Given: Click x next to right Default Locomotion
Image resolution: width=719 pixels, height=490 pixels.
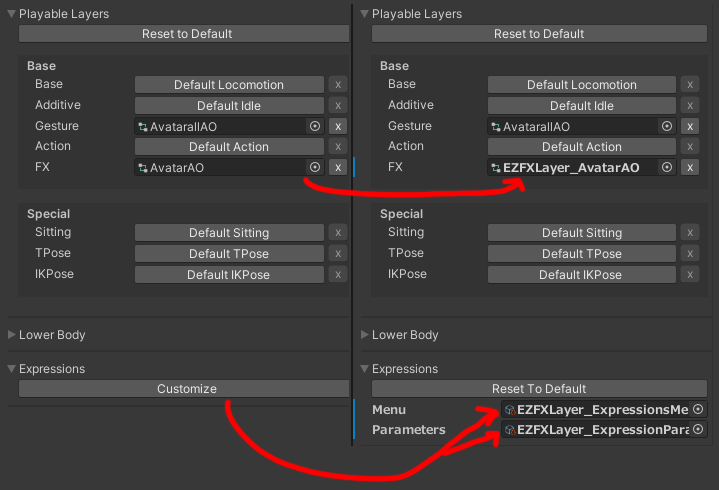Looking at the screenshot, I should (690, 85).
